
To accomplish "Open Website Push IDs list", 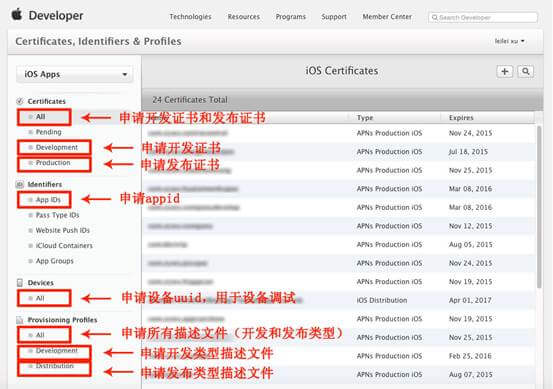I will pyautogui.click(x=62, y=230).
